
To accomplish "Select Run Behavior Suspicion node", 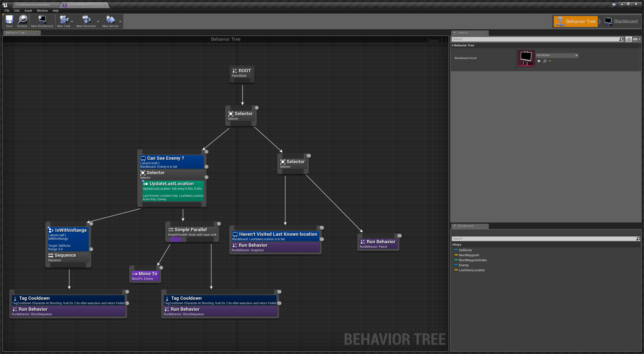I will pyautogui.click(x=275, y=247).
